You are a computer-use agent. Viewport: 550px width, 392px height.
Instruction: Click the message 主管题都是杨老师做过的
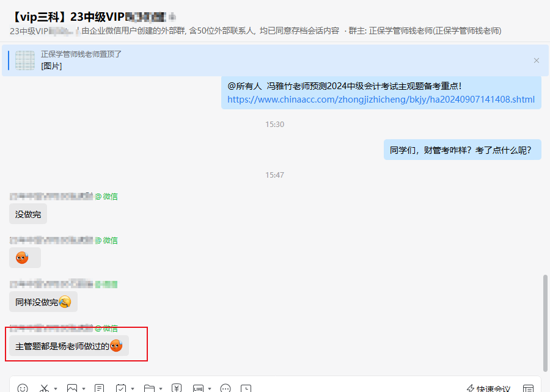(x=69, y=346)
